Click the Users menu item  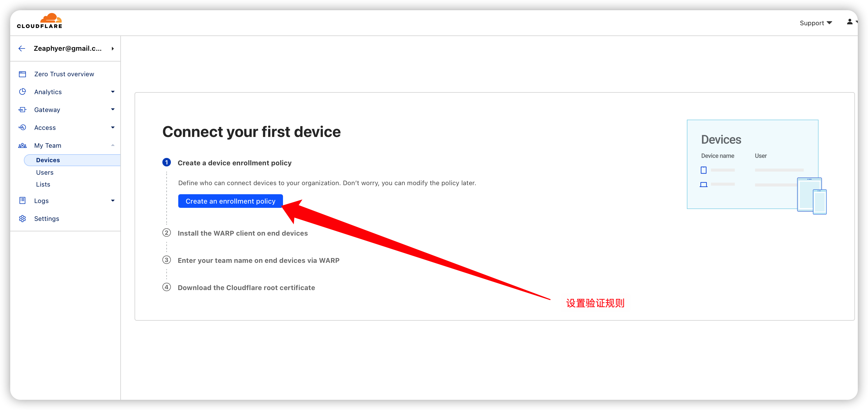[44, 172]
